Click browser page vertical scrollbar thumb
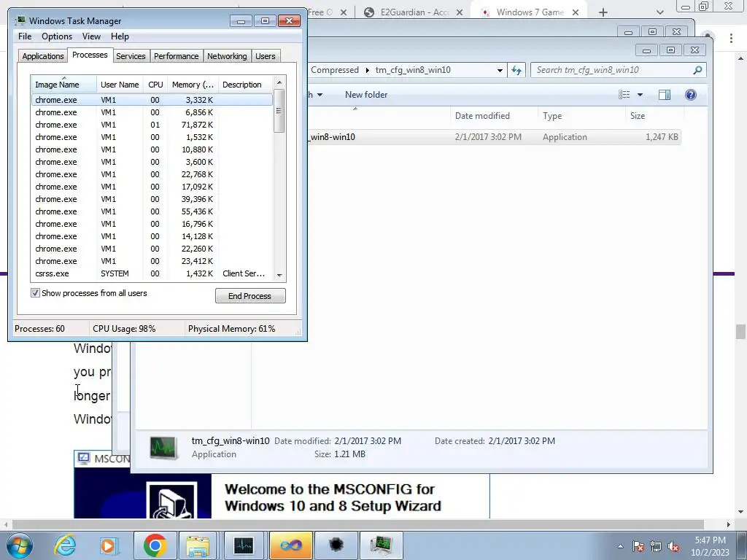The image size is (747, 560). pyautogui.click(x=740, y=332)
